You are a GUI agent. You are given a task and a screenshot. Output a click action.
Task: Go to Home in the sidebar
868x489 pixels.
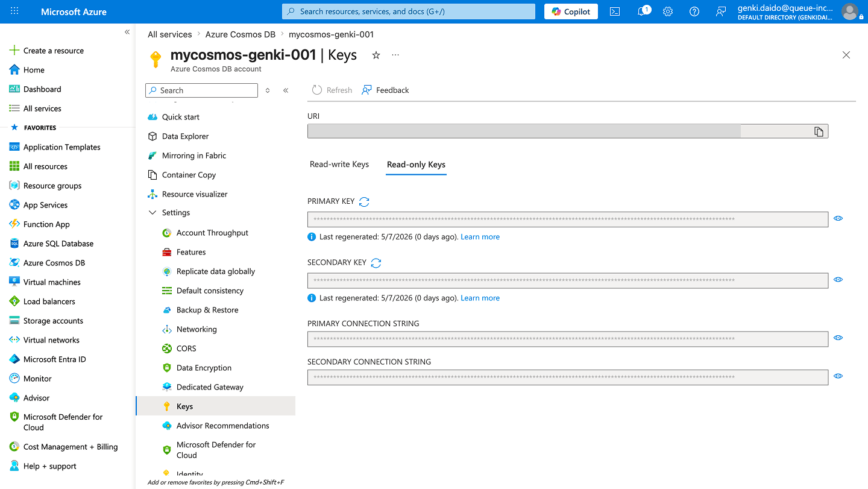click(27, 70)
